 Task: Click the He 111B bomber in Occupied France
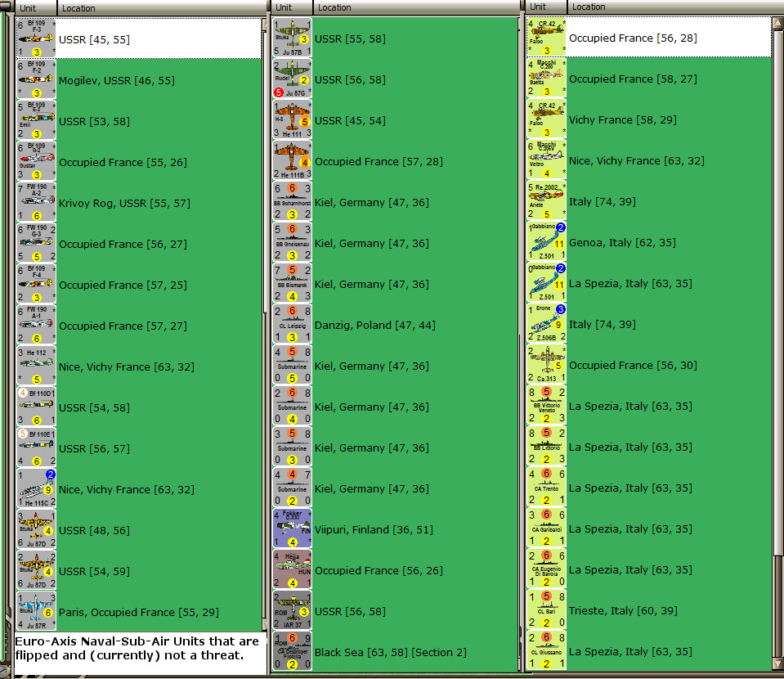pyautogui.click(x=292, y=160)
